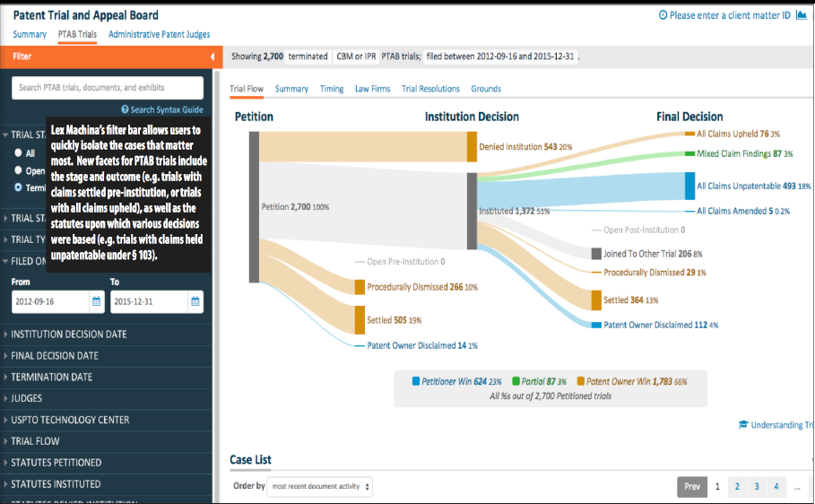This screenshot has height=504, width=815.
Task: Click the 'terminated' filter chip
Action: 308,56
